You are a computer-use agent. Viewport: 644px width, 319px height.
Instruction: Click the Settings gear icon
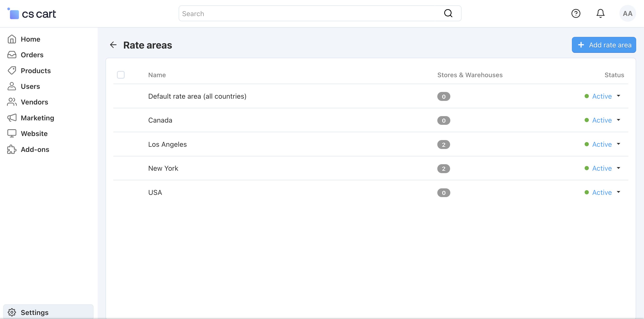pos(12,312)
